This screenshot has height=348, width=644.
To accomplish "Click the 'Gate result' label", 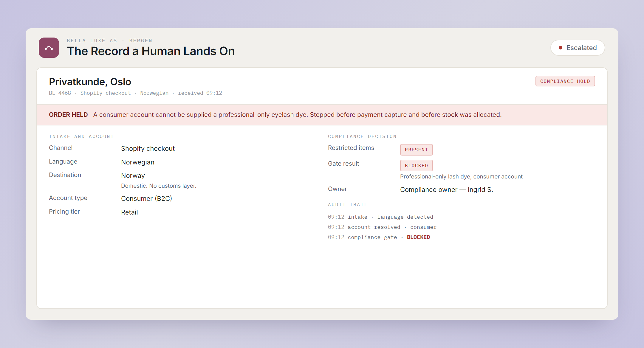I will 343,164.
